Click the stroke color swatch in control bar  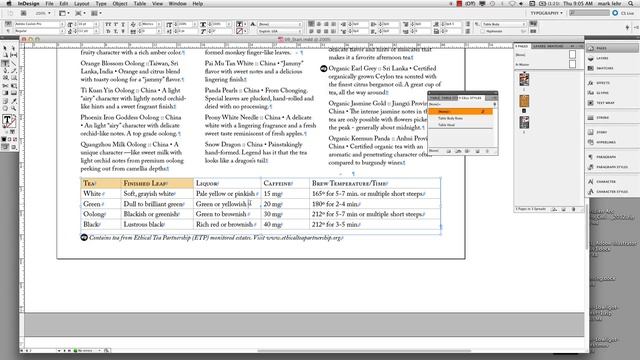(x=240, y=31)
